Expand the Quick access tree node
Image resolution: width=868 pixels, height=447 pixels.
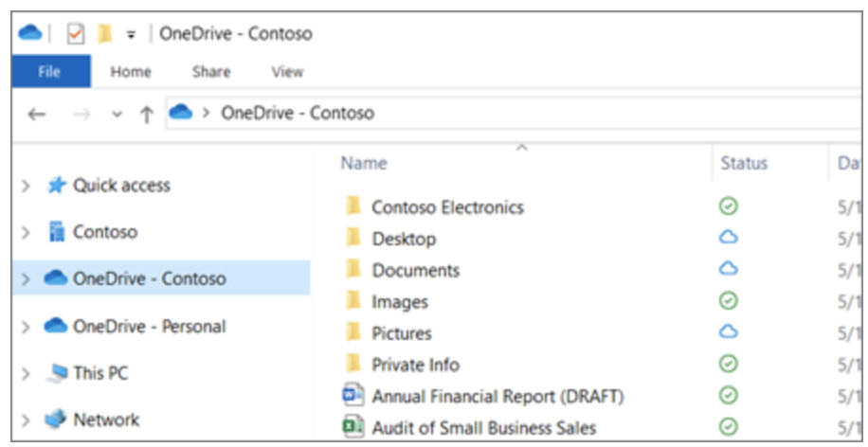tap(27, 186)
